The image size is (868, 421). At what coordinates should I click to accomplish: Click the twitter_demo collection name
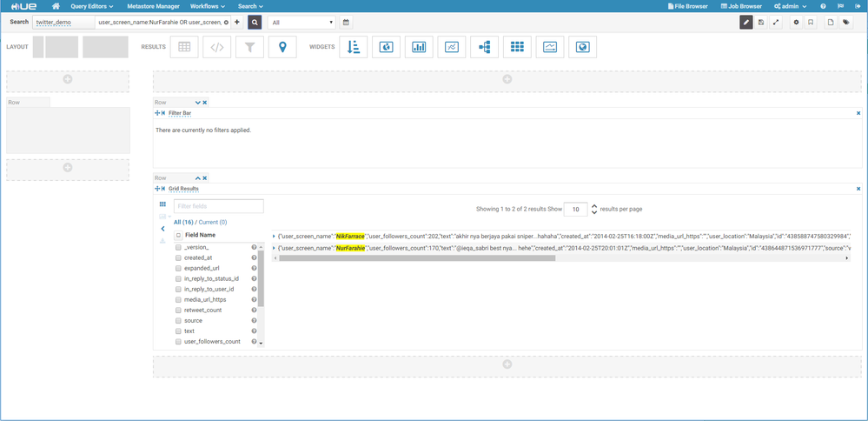coord(53,23)
